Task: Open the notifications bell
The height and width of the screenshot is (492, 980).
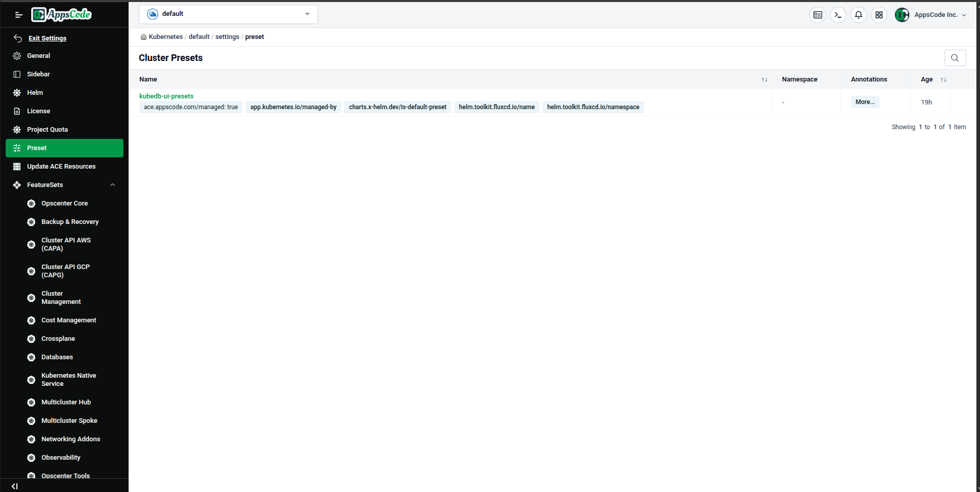Action: [858, 15]
